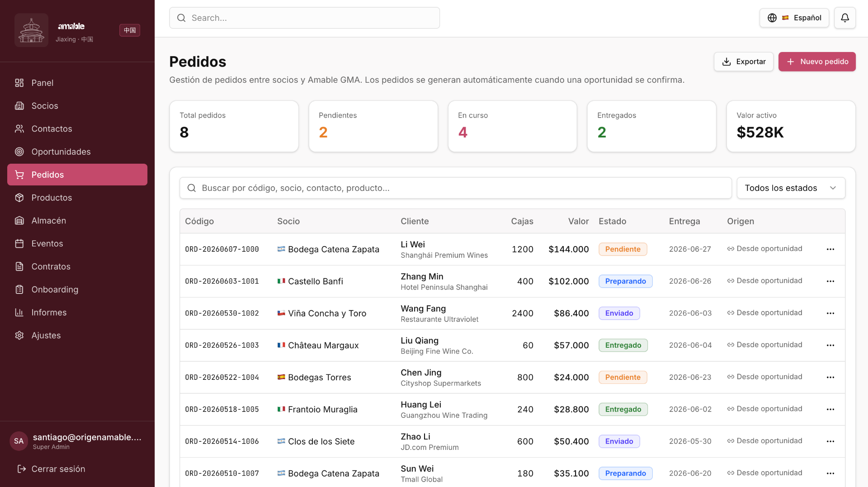Click the SA user avatar
Viewport: 868px width, 487px height.
(x=19, y=441)
